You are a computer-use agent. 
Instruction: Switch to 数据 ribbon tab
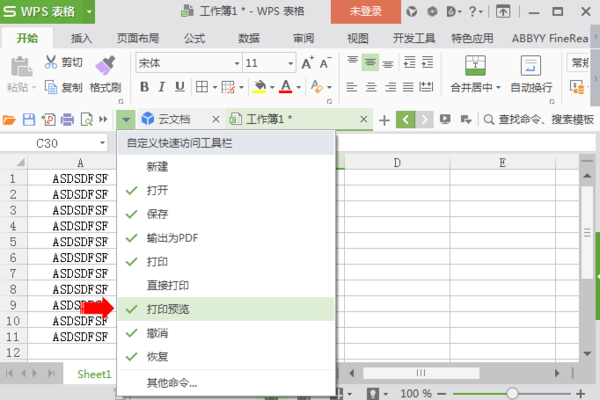pos(249,38)
